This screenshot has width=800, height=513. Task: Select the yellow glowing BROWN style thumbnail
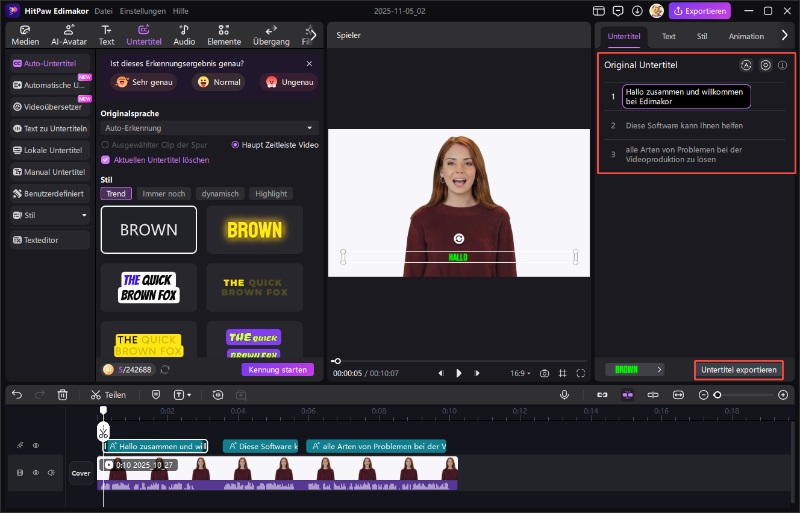click(x=255, y=230)
